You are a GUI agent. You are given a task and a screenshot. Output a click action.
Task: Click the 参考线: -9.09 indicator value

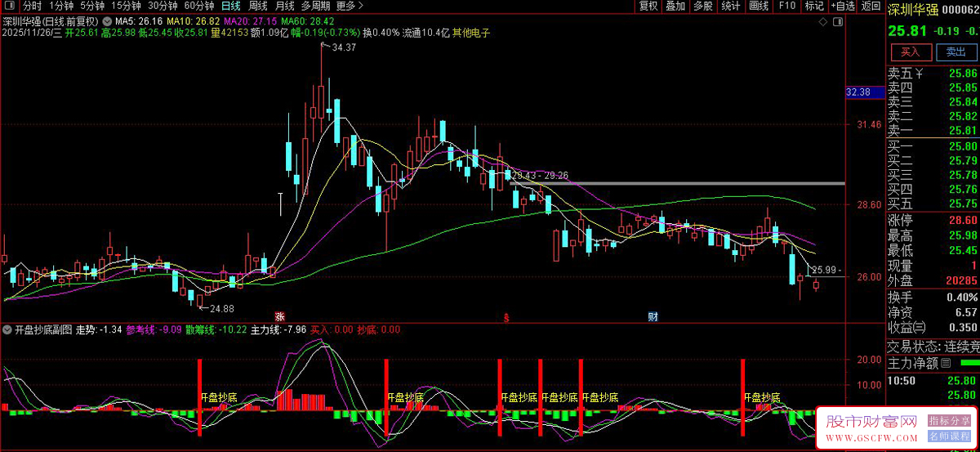coord(153,330)
